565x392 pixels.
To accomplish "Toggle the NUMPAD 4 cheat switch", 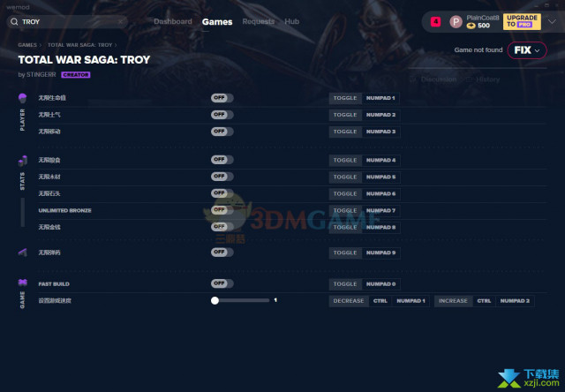I will (x=222, y=160).
